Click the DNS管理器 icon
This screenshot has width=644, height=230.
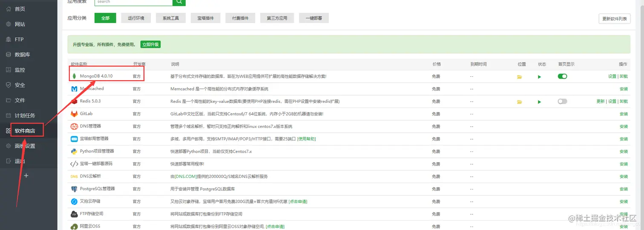coord(74,126)
